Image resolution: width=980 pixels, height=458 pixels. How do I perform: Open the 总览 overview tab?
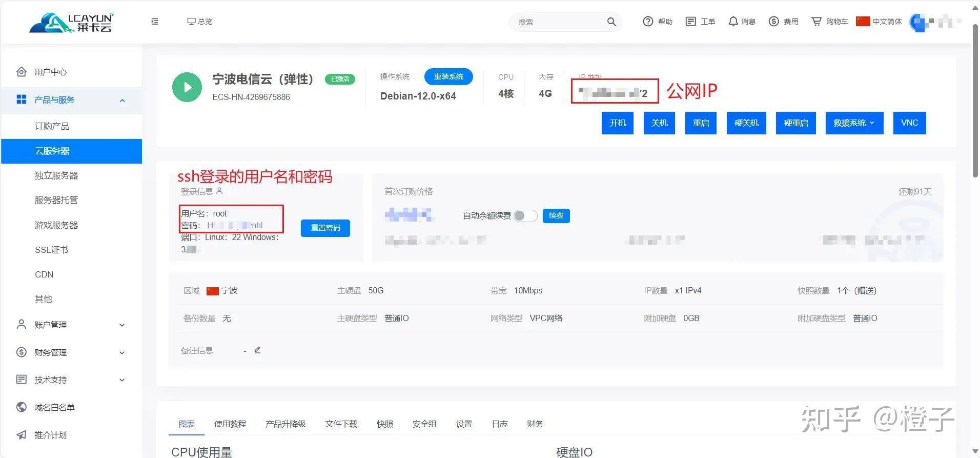coord(200,22)
